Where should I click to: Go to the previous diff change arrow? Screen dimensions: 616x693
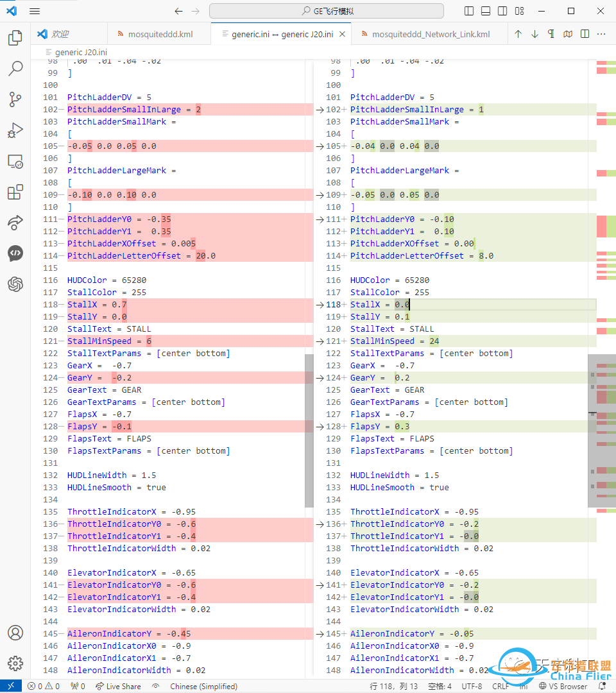pyautogui.click(x=518, y=34)
